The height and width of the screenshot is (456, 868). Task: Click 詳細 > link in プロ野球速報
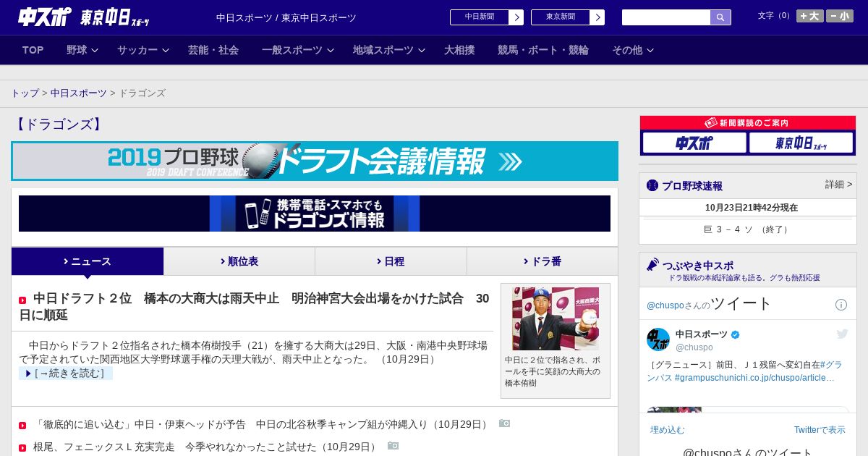pyautogui.click(x=838, y=185)
